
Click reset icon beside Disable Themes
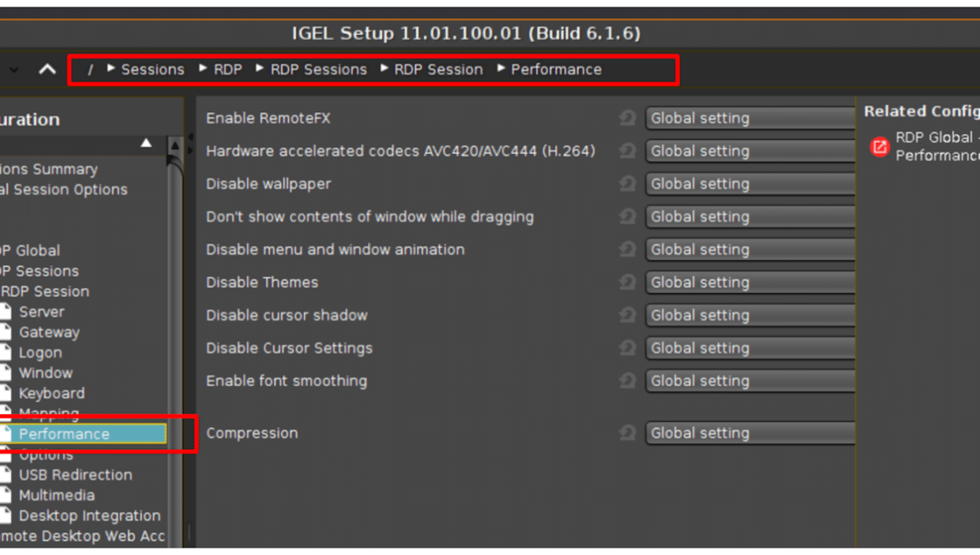point(627,282)
